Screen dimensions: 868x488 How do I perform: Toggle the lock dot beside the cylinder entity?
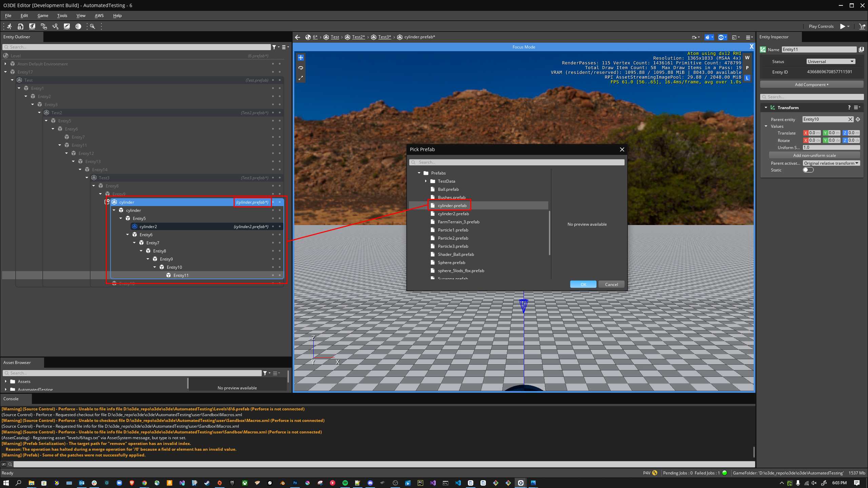pos(279,202)
